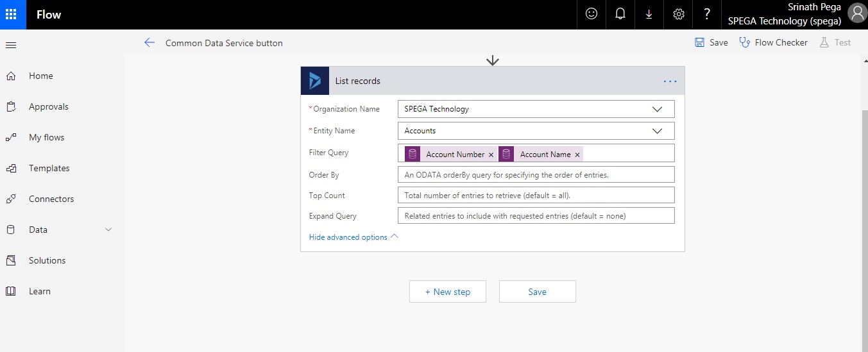Run the Flow Checker
This screenshot has width=868, height=352.
click(x=773, y=42)
